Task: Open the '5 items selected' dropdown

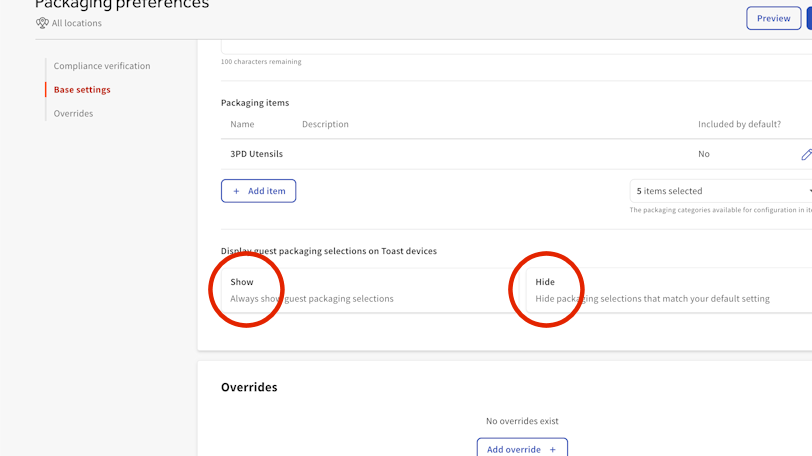Action: pos(715,191)
